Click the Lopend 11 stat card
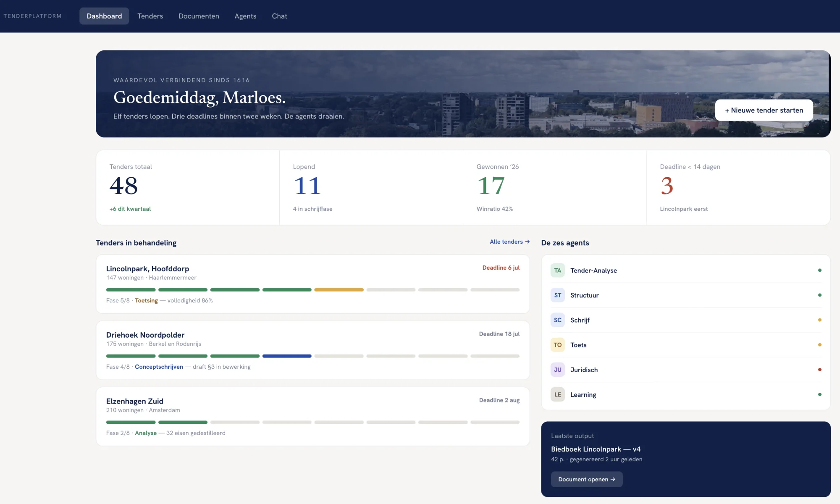 (371, 187)
